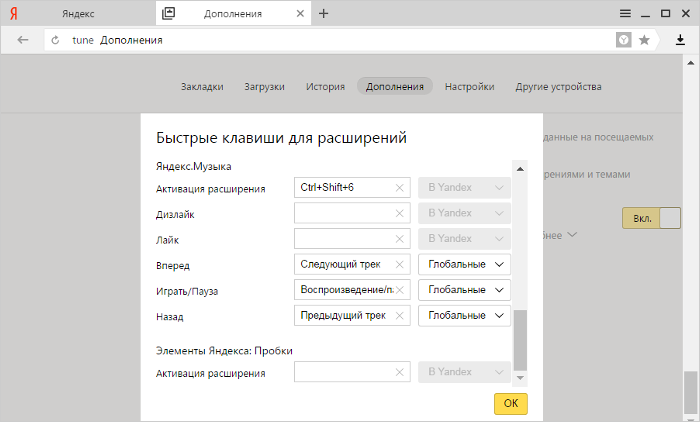Viewport: 700px width, 422px height.
Task: Open the scope dropdown for Лайк
Action: [x=464, y=238]
